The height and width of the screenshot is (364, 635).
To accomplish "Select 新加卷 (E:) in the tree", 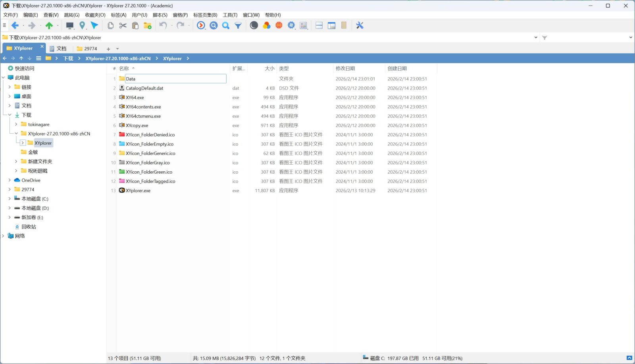I will [32, 217].
